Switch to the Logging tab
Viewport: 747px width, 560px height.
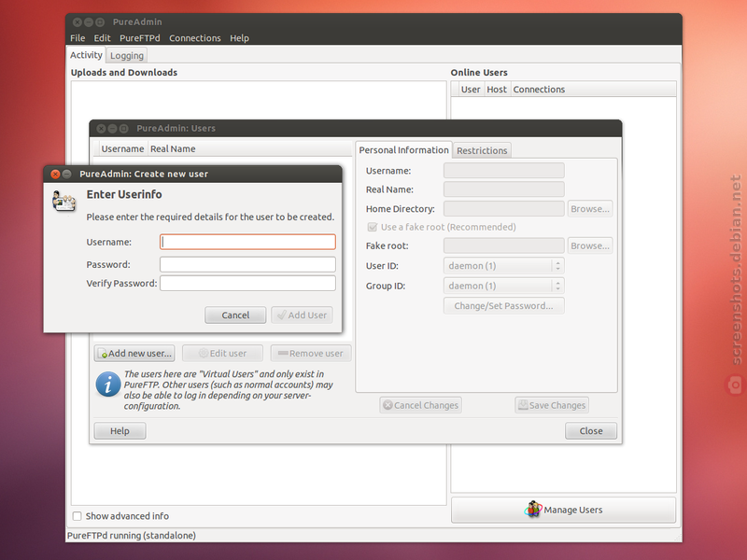coord(127,55)
